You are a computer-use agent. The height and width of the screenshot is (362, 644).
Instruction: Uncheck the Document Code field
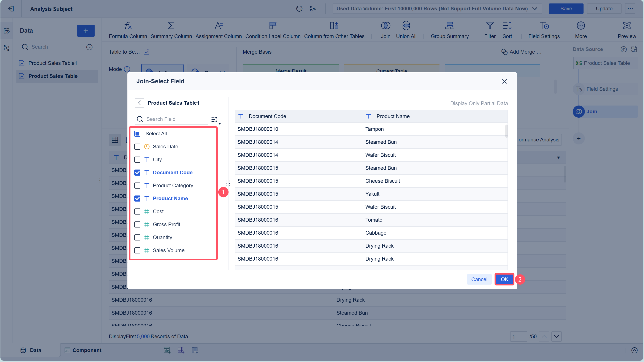[x=137, y=173]
